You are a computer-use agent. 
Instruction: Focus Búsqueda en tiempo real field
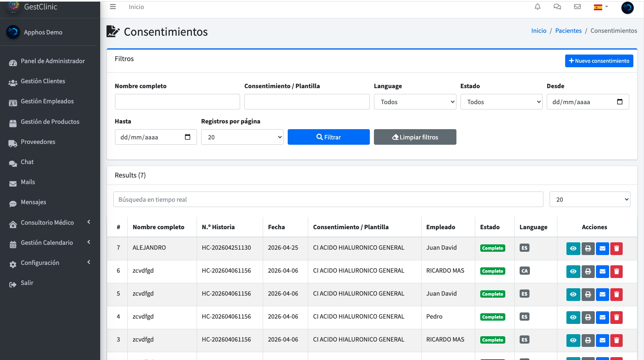pos(328,199)
